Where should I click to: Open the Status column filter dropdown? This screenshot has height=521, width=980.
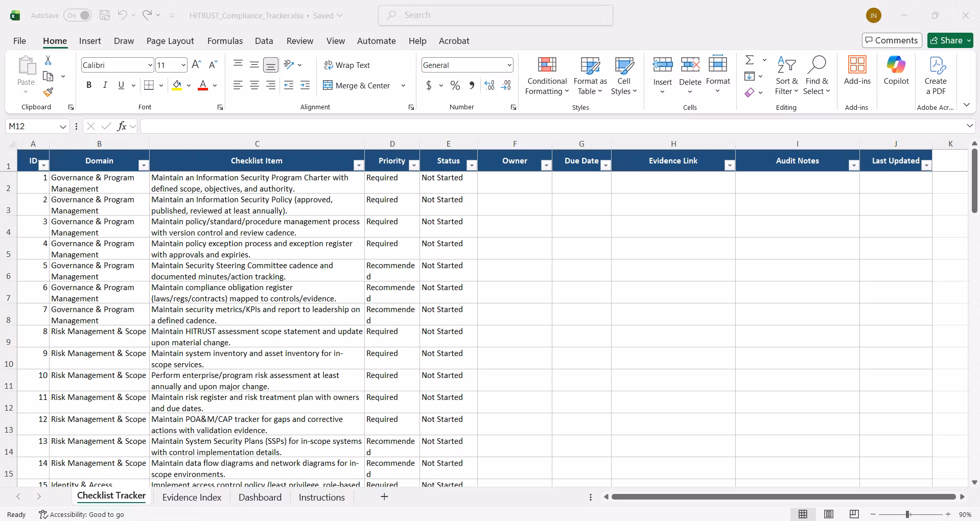[x=472, y=165]
